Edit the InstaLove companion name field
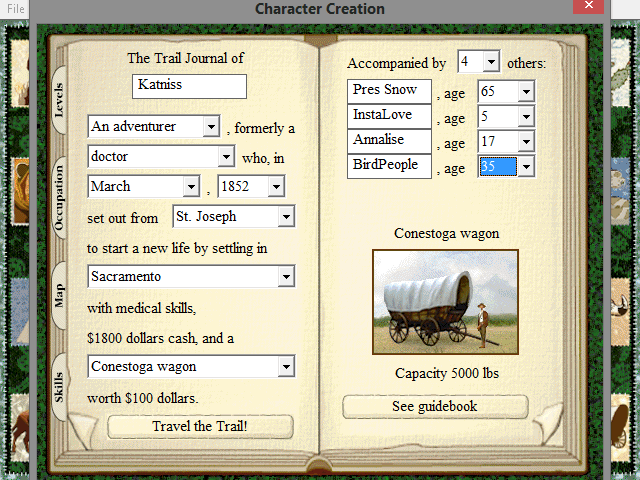Screen dimensions: 640x480 click(389, 116)
